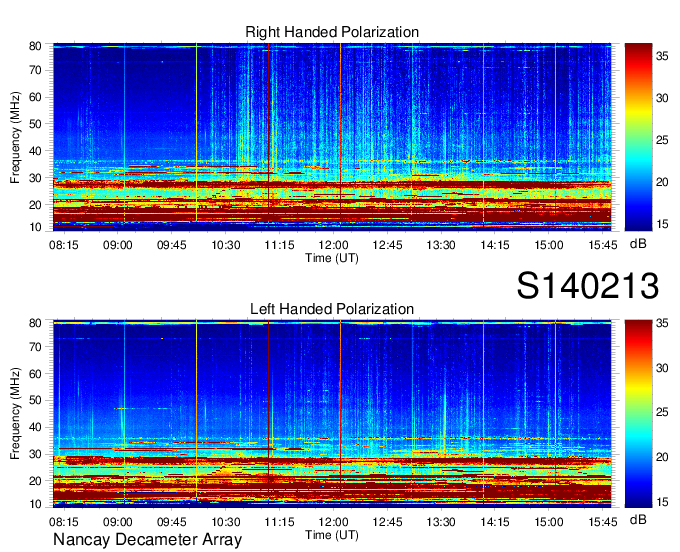The image size is (680, 552).
Task: Click 13:30 tick on Right Handed time axis
Action: point(441,245)
